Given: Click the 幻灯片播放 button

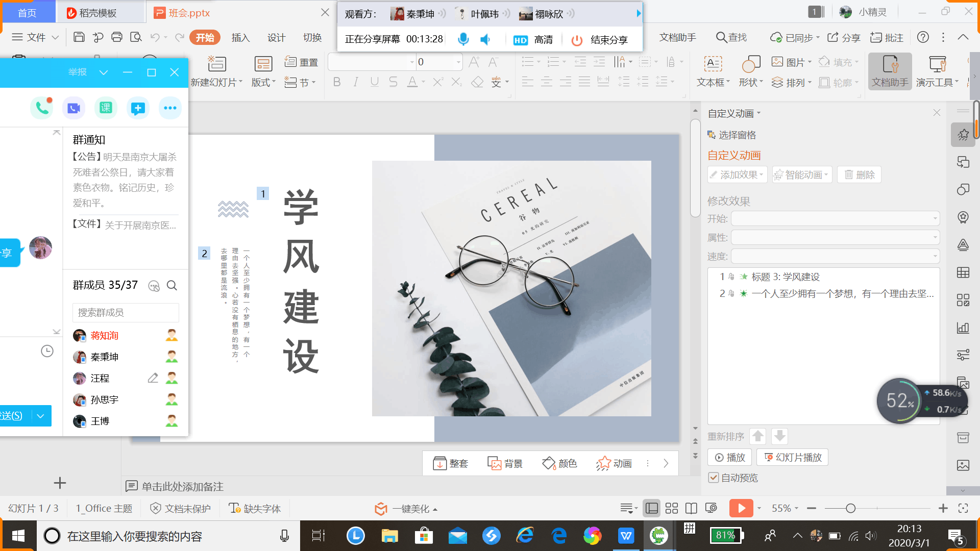Looking at the screenshot, I should pos(792,458).
